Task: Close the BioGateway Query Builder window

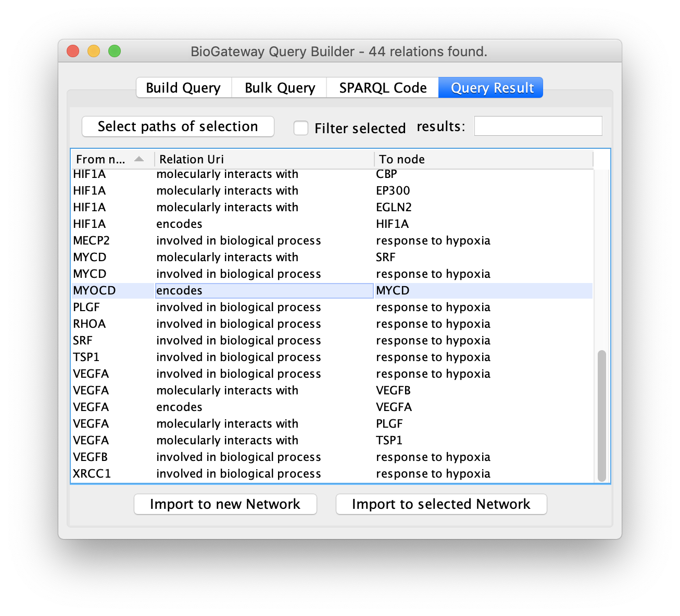Action: coord(73,51)
